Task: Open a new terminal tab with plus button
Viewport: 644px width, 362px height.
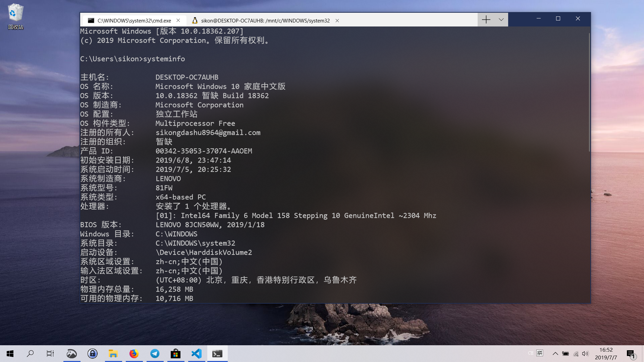Action: click(x=486, y=20)
